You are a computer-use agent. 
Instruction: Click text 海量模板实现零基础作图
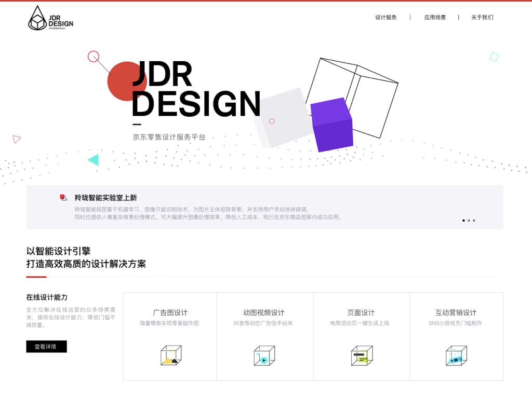[x=169, y=323]
